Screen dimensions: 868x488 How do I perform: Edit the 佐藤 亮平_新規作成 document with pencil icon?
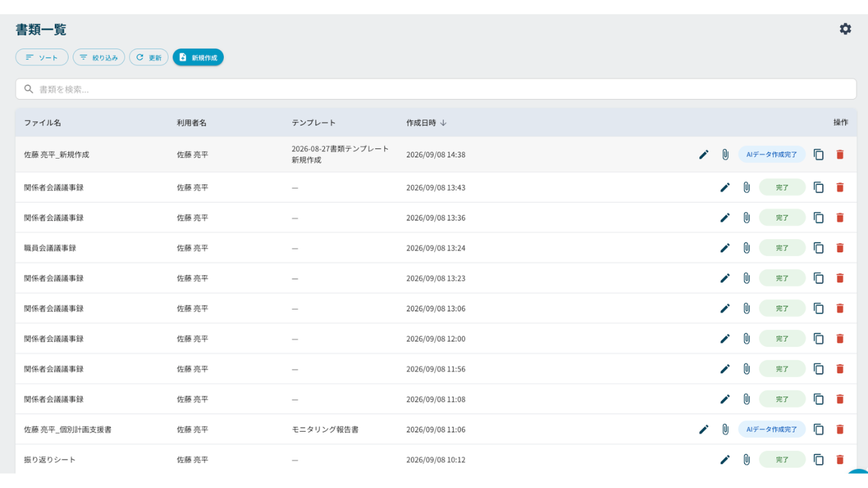point(704,155)
